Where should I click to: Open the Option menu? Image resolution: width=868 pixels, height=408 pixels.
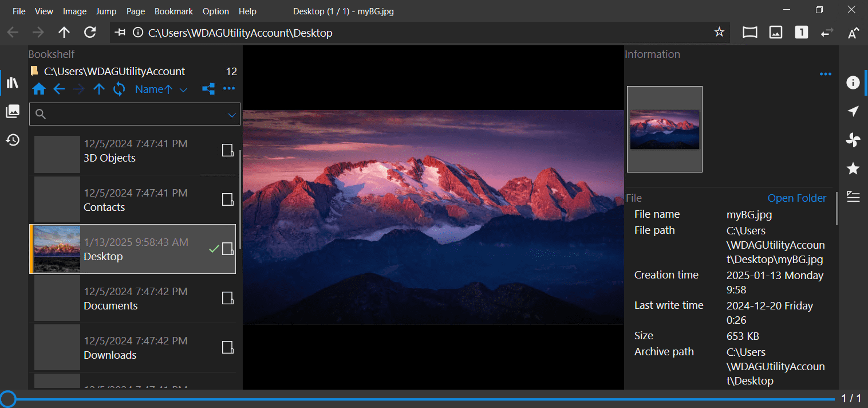216,11
